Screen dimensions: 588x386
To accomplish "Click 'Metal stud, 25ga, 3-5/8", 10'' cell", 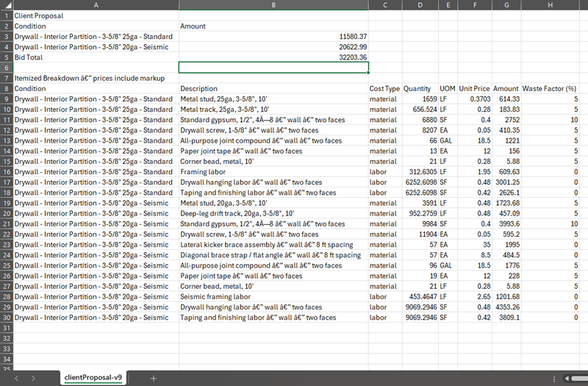I will pos(273,99).
